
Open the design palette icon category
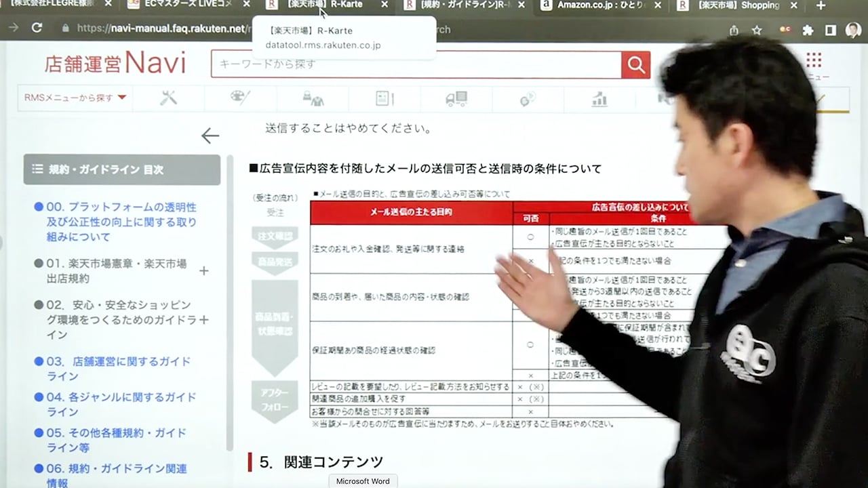coord(240,98)
